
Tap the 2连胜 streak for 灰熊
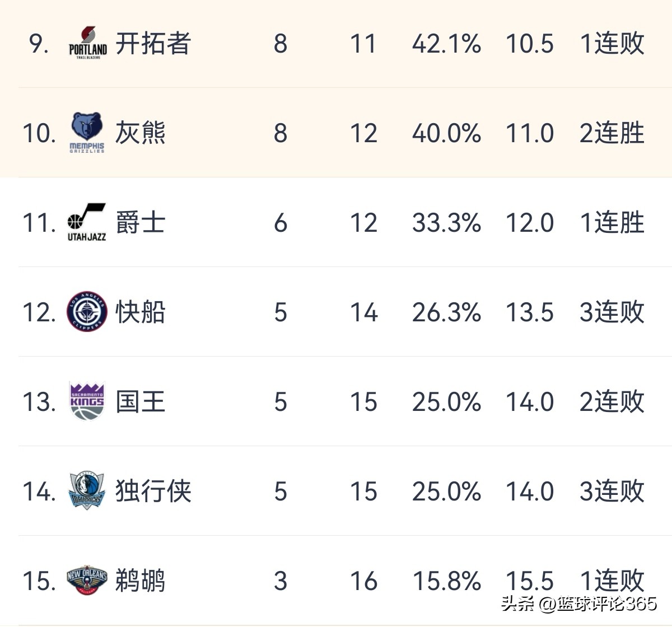(612, 133)
